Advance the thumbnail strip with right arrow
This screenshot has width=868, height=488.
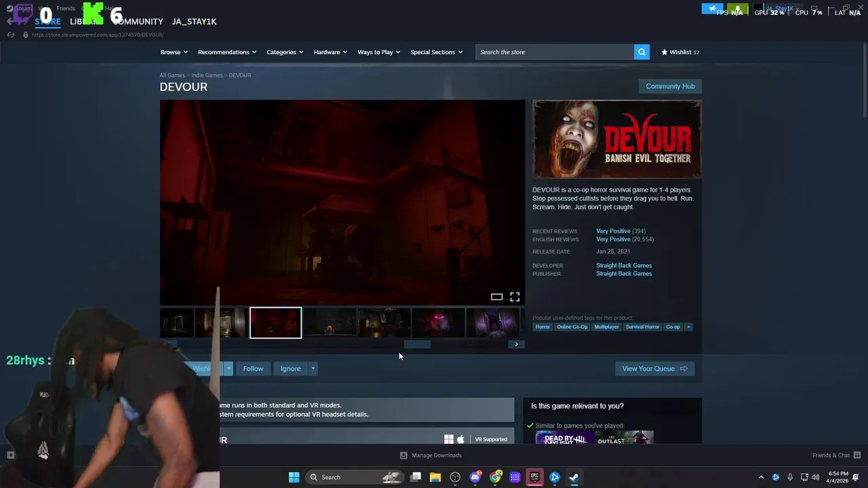(x=516, y=344)
